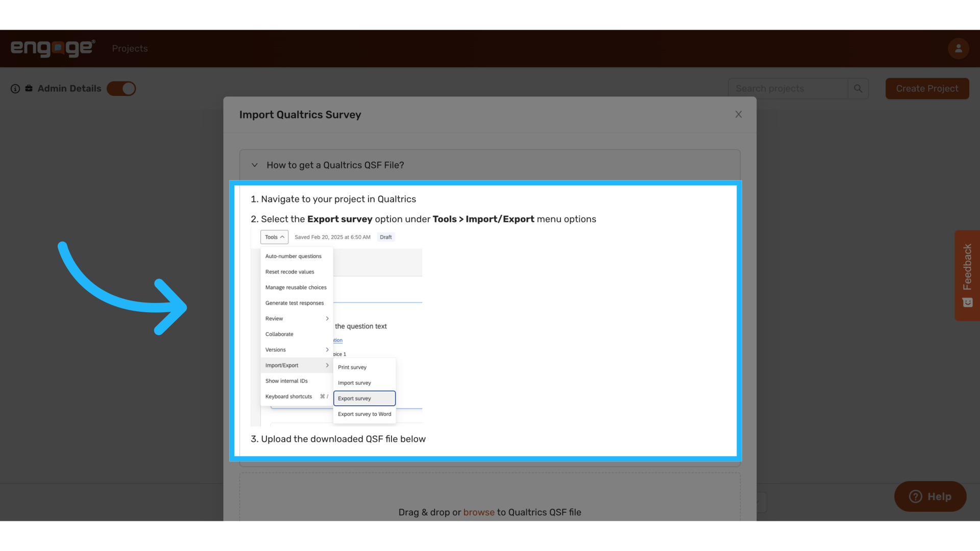980x551 pixels.
Task: Click the info icon beside Admin Details
Action: 15,89
